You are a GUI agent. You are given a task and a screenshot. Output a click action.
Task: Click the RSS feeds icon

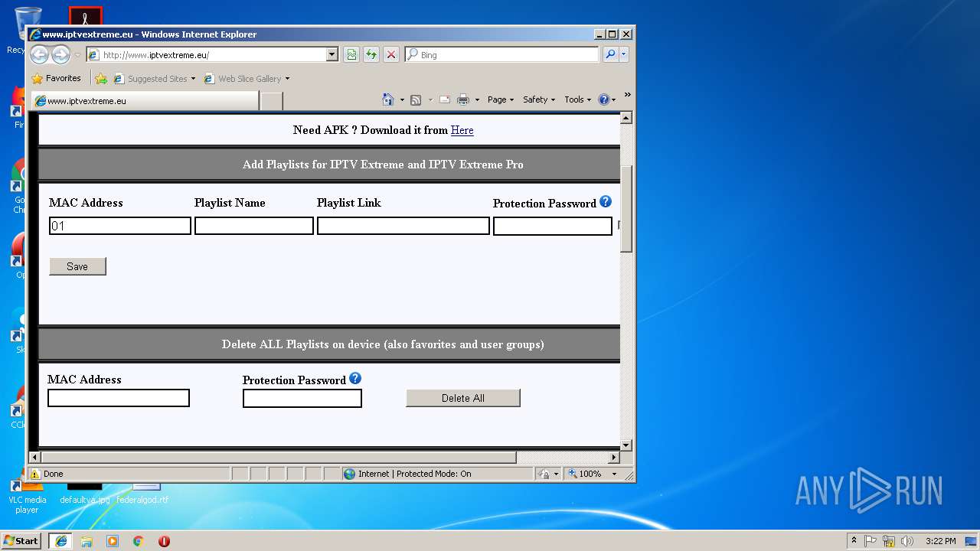(416, 99)
